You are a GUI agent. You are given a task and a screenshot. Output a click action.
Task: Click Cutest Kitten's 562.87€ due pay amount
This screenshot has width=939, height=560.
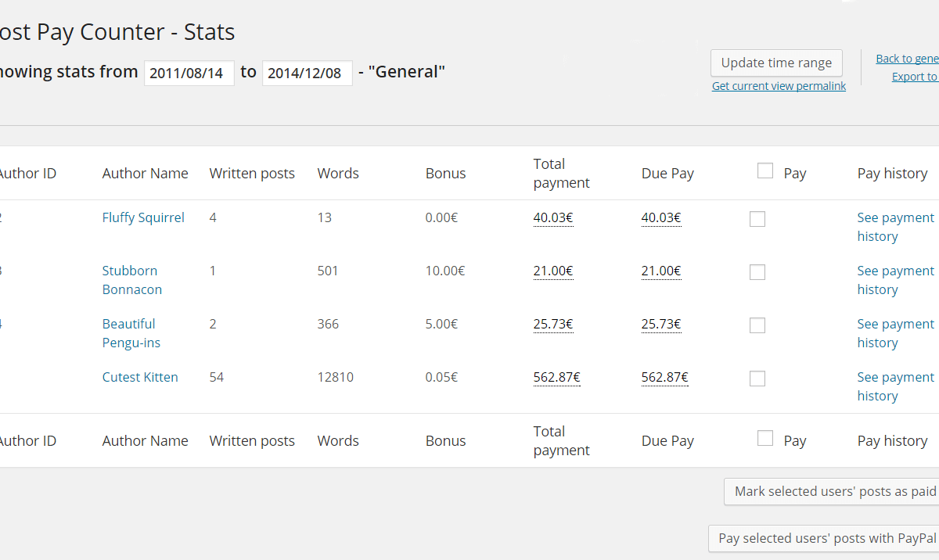tap(664, 378)
